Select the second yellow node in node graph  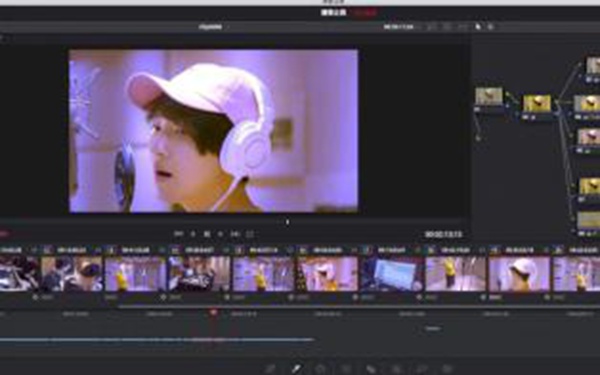[x=537, y=104]
